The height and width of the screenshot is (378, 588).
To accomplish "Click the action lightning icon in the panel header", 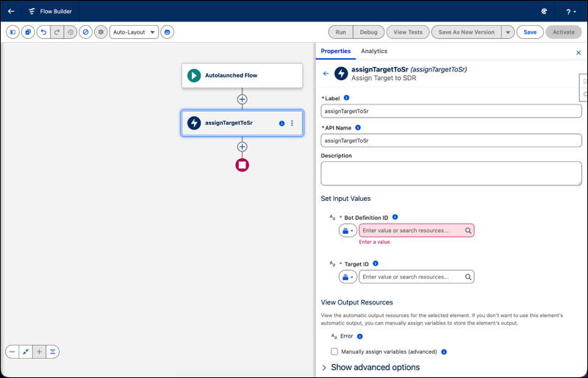I will 341,74.
